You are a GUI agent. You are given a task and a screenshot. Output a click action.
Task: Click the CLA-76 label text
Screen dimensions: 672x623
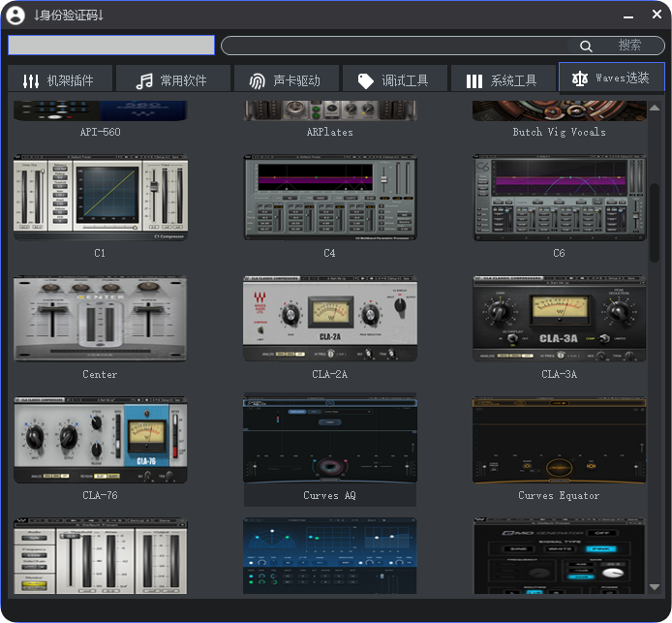tap(100, 495)
